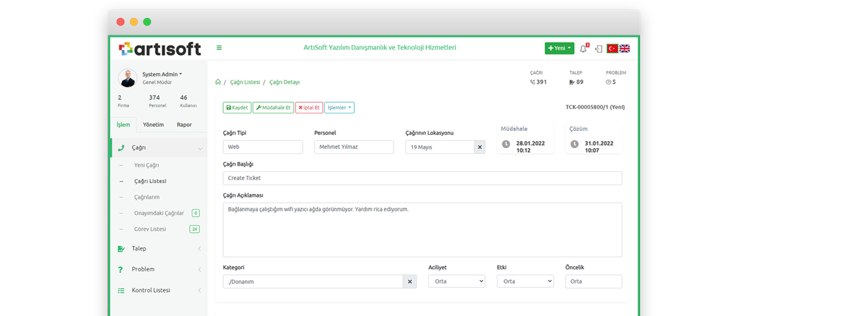
Task: Switch language with Turkish flag
Action: point(612,49)
